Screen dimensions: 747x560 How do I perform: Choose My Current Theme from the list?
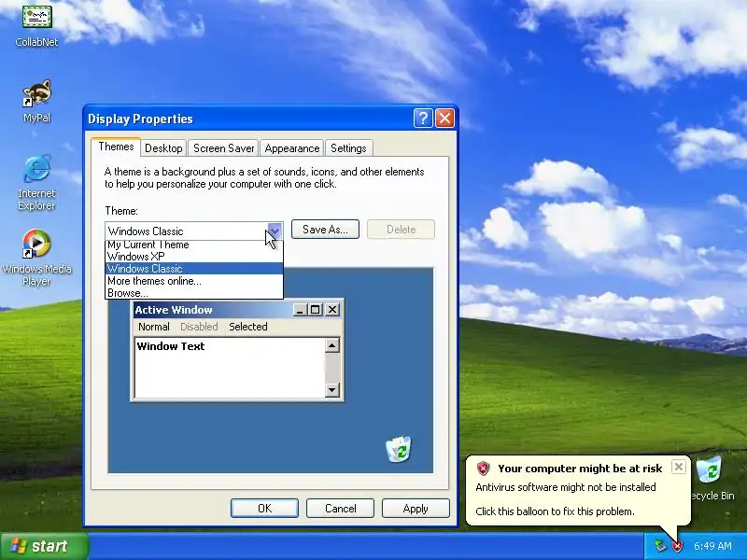pos(194,245)
